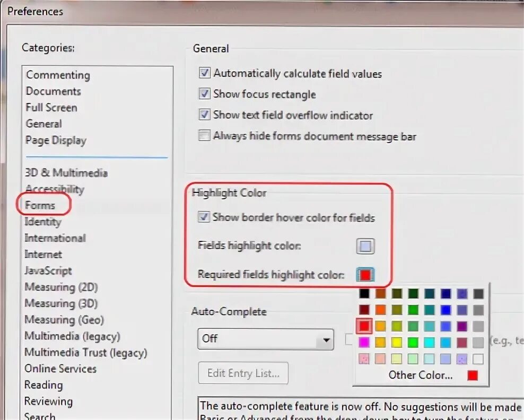Choose the lavender swatch in bottom row
The image size is (524, 420).
click(x=462, y=359)
